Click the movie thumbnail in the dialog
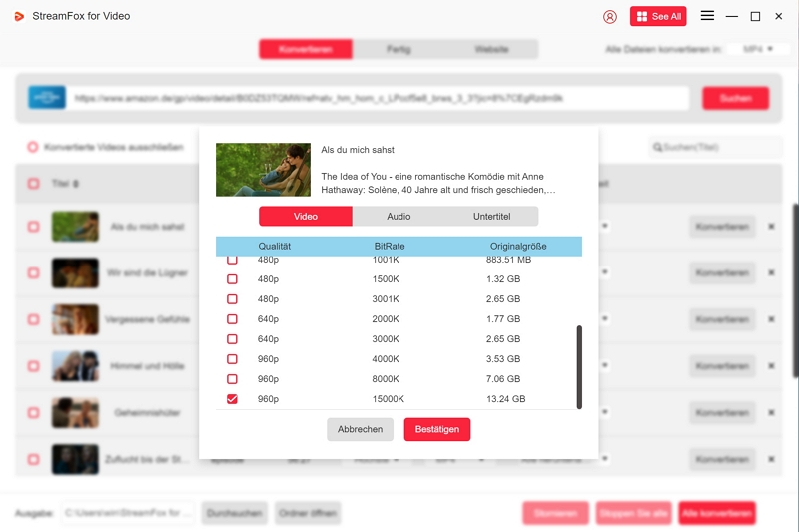This screenshot has width=799, height=532. point(263,169)
